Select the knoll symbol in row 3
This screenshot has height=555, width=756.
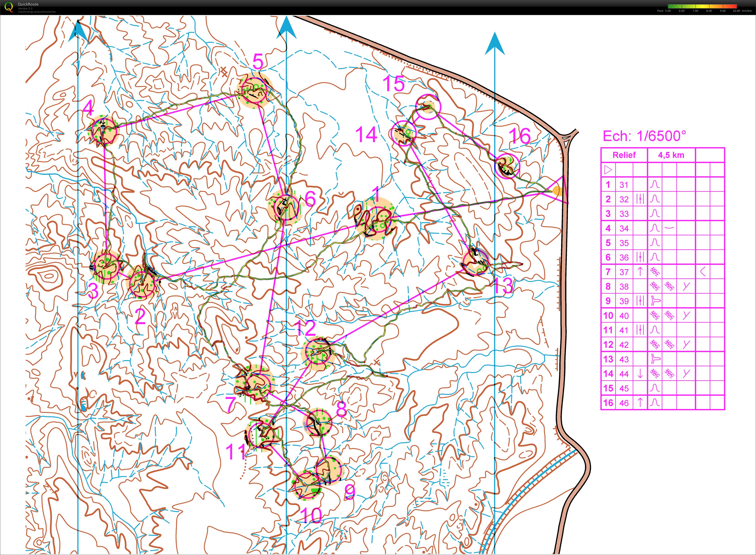coord(655,213)
